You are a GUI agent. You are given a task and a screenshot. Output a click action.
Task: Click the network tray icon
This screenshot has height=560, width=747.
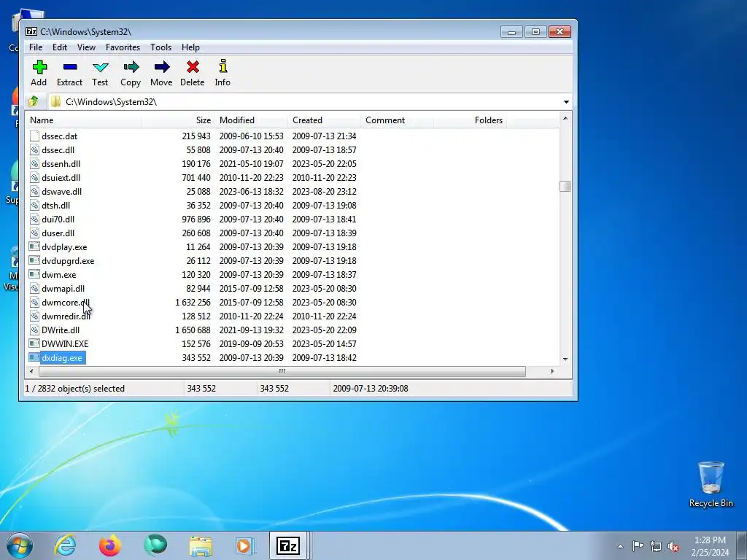[656, 546]
